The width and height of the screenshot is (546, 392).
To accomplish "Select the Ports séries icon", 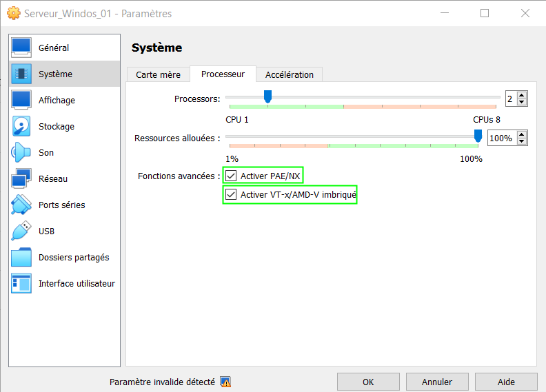I will 21,205.
